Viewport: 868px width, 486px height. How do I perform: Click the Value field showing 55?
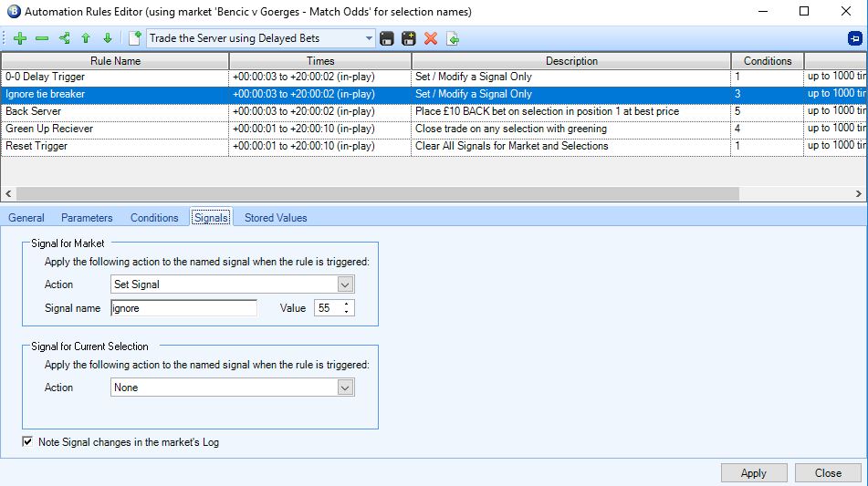click(x=328, y=308)
